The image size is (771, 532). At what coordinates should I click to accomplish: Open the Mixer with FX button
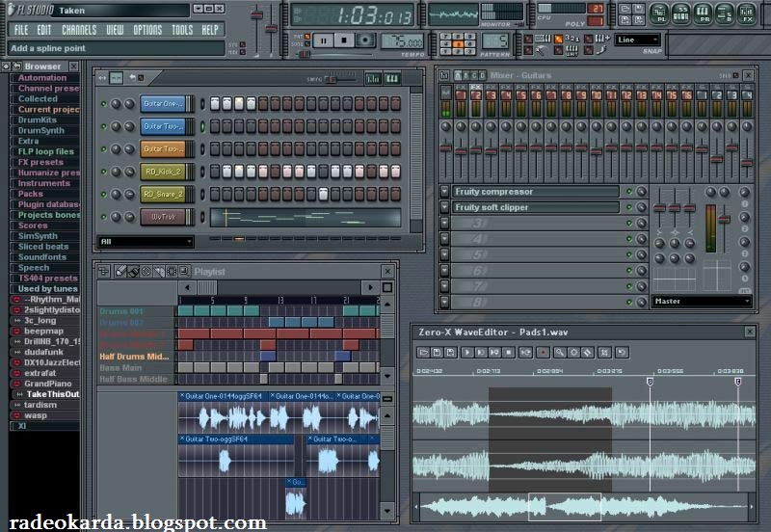click(746, 13)
